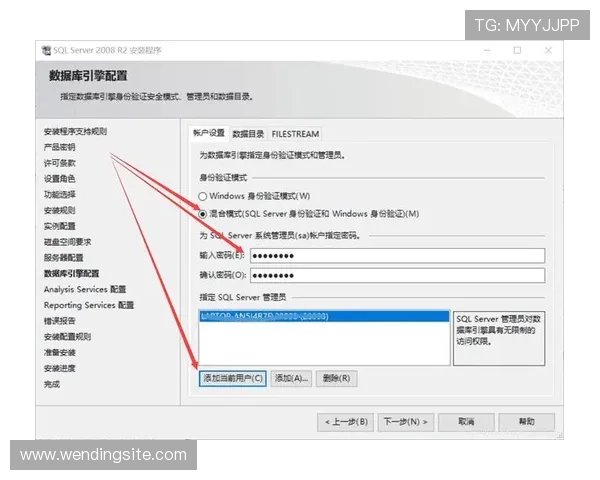Click 安装配置规则 step in sidebar
Viewport: 600px width, 480px height.
point(67,337)
